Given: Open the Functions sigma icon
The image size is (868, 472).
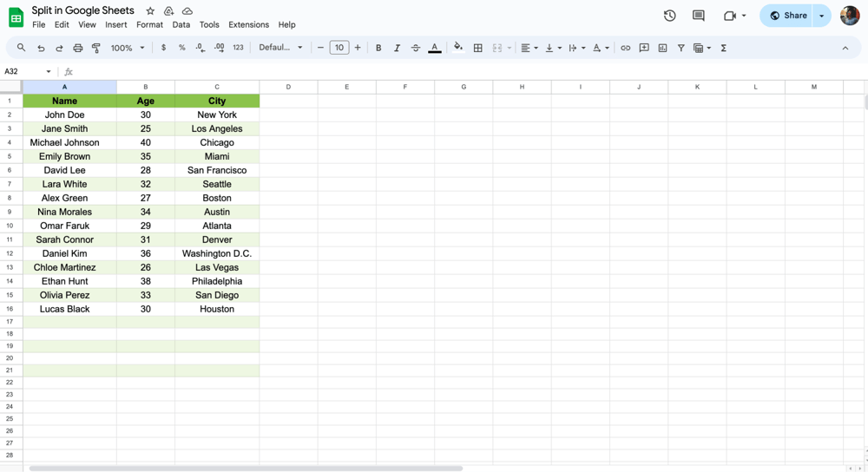Looking at the screenshot, I should [723, 49].
